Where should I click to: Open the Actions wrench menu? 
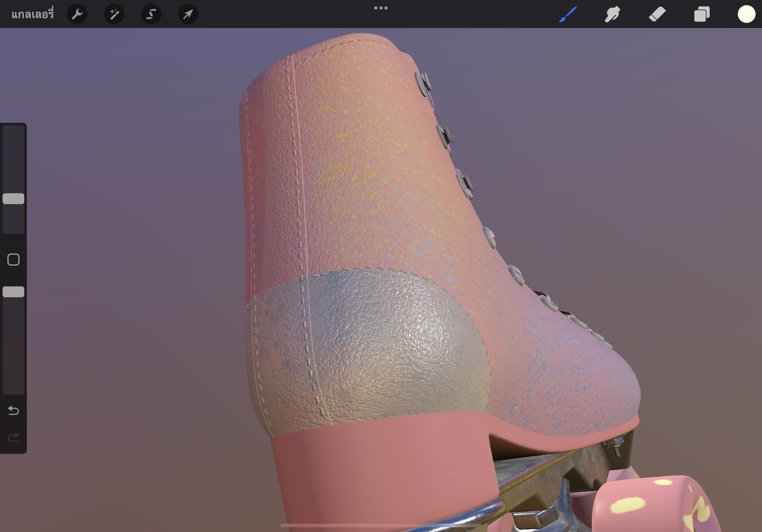(77, 14)
